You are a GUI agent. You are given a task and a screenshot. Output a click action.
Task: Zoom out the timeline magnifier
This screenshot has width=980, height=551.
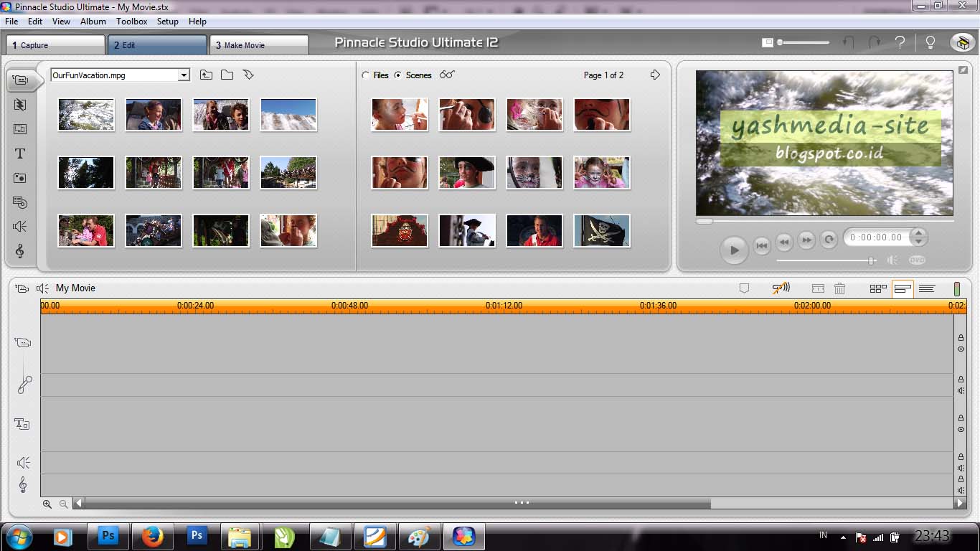point(63,504)
